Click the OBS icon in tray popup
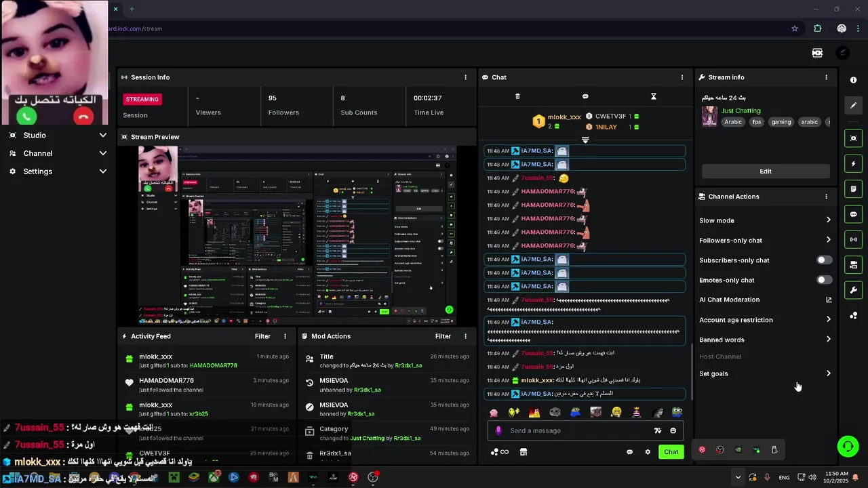Viewport: 868px width, 488px height. coord(720,450)
